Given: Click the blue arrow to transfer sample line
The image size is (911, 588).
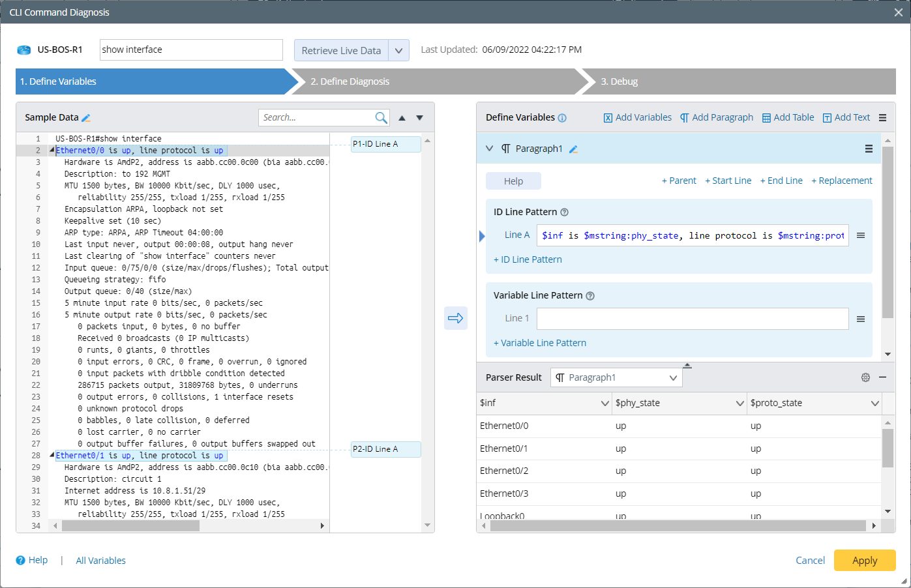Looking at the screenshot, I should (455, 318).
